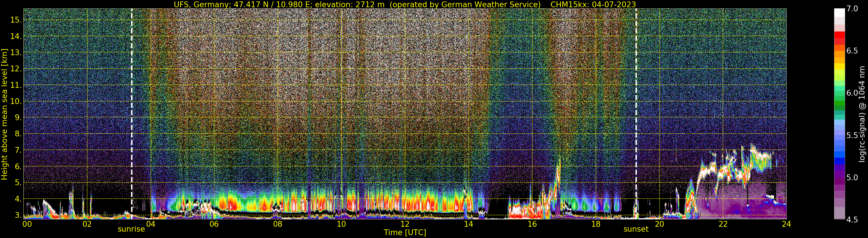Image resolution: width=868 pixels, height=238 pixels.
Task: Click the '10' time axis tick label
Action: [341, 224]
